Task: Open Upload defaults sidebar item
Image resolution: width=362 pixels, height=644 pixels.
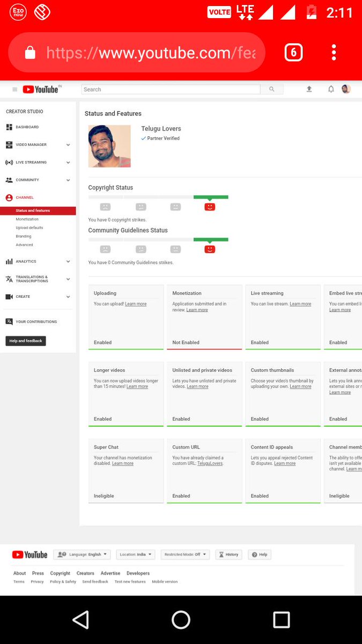Action: (29, 228)
